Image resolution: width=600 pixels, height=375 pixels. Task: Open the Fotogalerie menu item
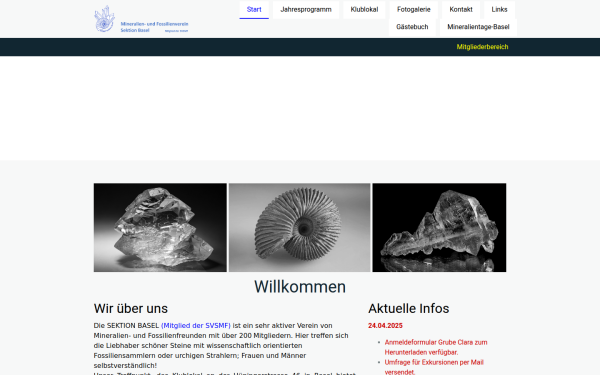pos(414,10)
